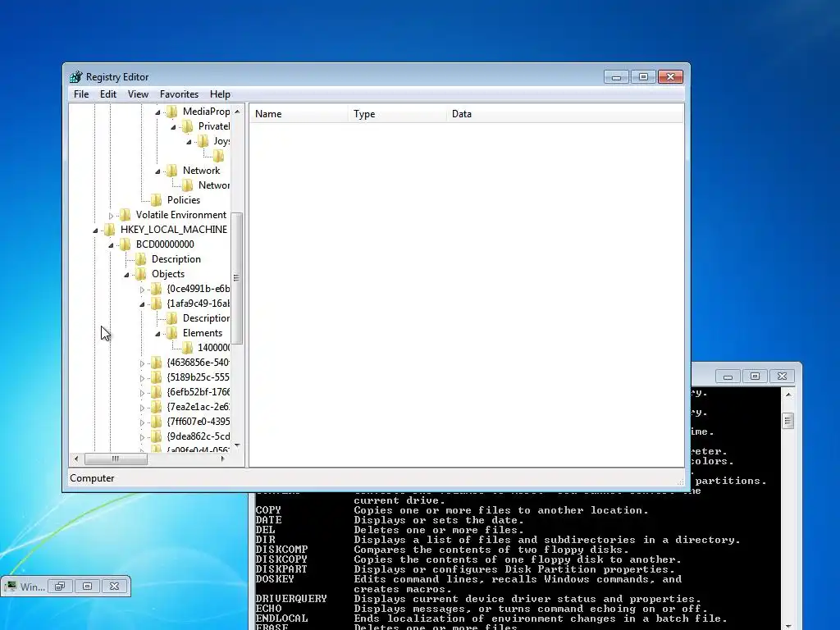This screenshot has height=630, width=840.
Task: Select the {1afa9c49-16a folder icon
Action: [x=157, y=304]
